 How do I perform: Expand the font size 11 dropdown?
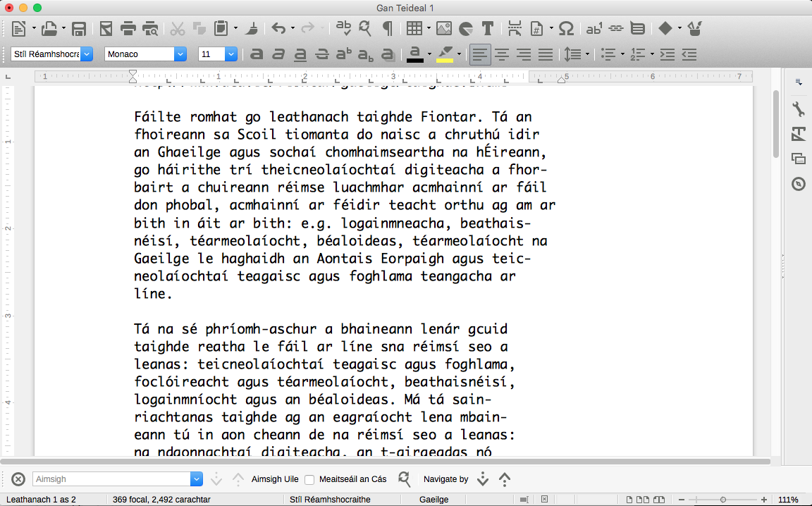pos(230,54)
